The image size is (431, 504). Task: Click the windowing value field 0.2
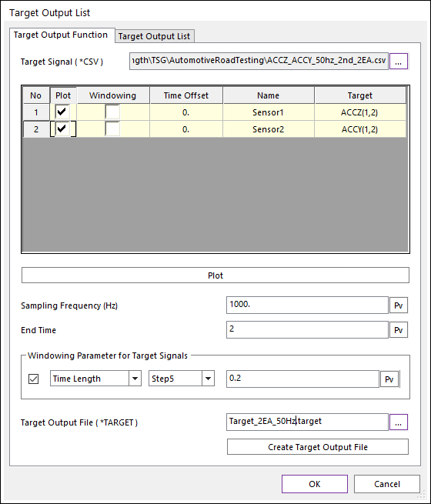click(x=302, y=379)
